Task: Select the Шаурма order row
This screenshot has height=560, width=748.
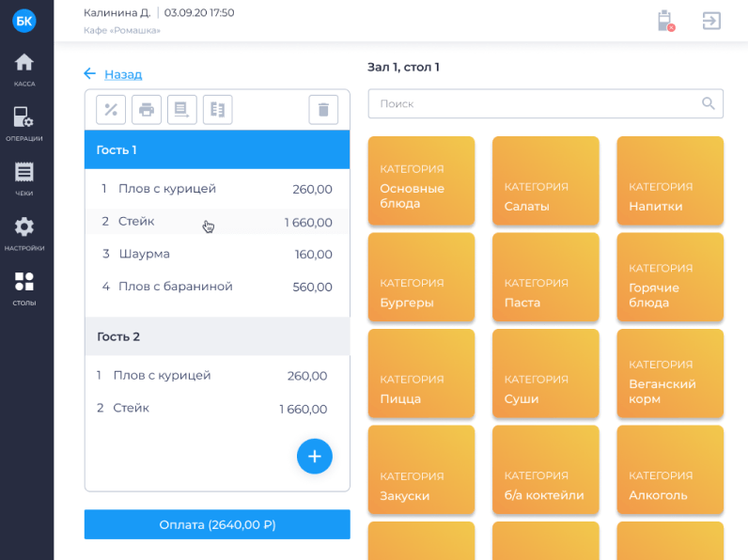Action: coord(217,254)
